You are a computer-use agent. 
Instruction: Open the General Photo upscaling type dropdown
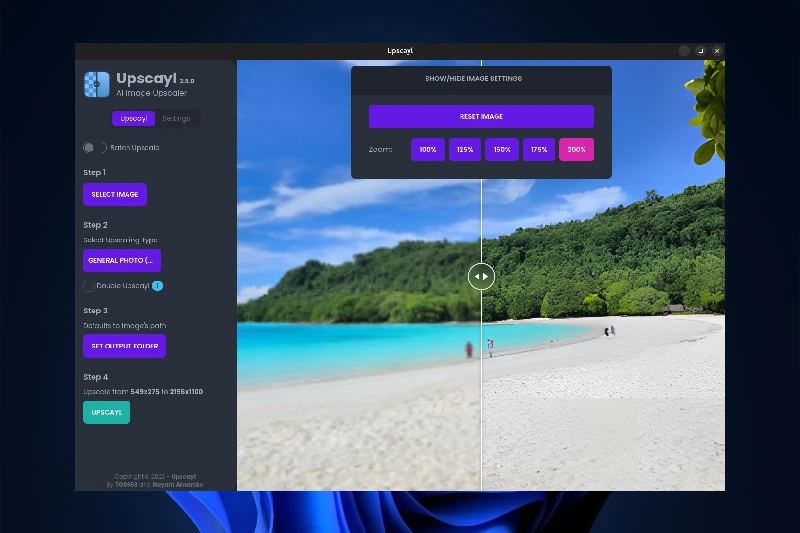[x=121, y=261]
